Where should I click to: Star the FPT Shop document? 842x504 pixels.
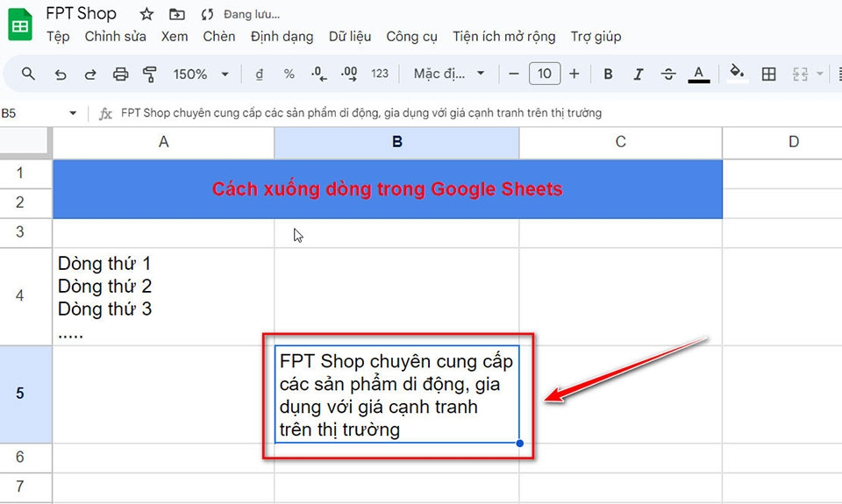click(146, 14)
